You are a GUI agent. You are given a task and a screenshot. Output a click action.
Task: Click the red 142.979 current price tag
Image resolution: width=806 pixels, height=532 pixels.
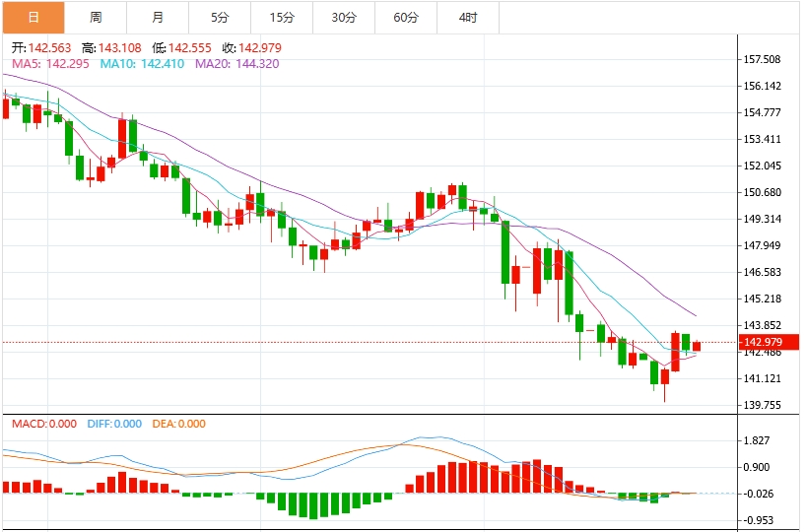(769, 342)
